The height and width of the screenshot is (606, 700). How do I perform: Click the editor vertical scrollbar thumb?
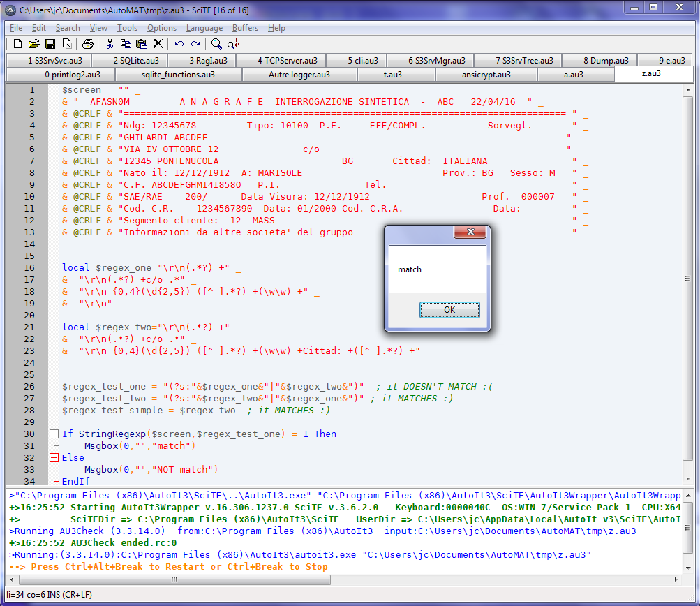[687, 278]
